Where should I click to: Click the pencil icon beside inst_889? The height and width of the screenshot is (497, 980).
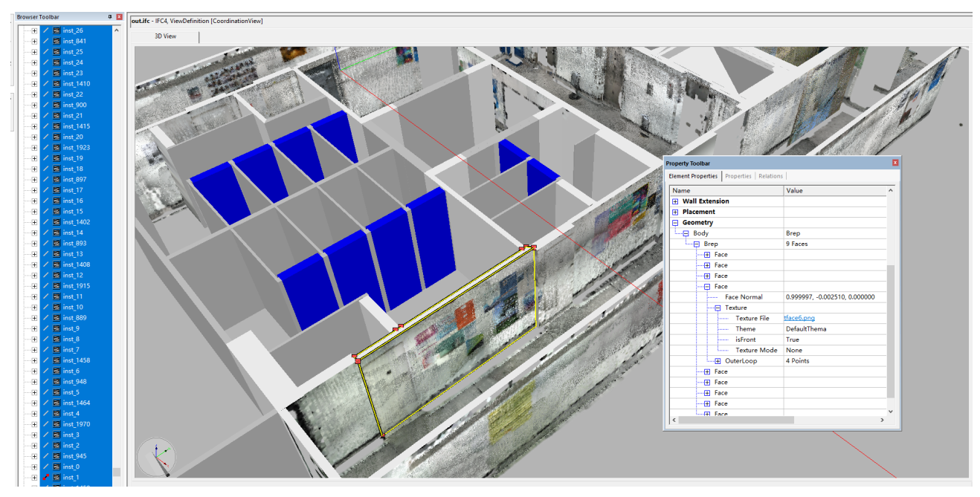pyautogui.click(x=45, y=318)
